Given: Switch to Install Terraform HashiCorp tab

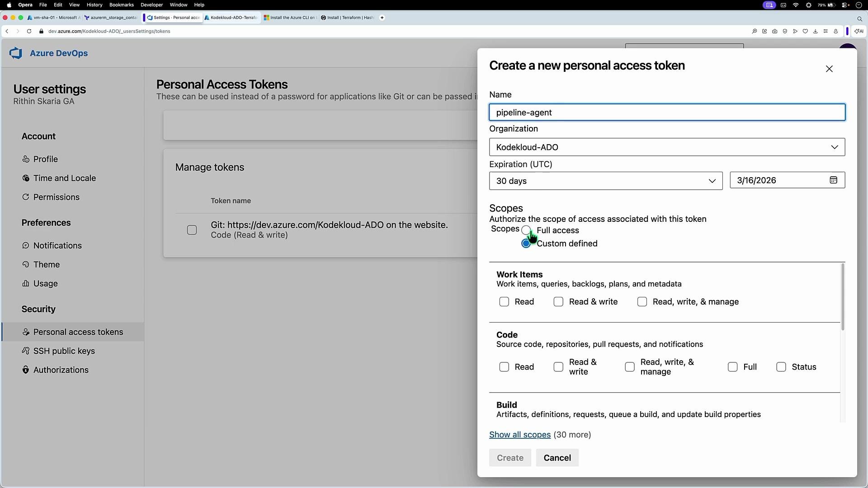Looking at the screenshot, I should click(347, 18).
